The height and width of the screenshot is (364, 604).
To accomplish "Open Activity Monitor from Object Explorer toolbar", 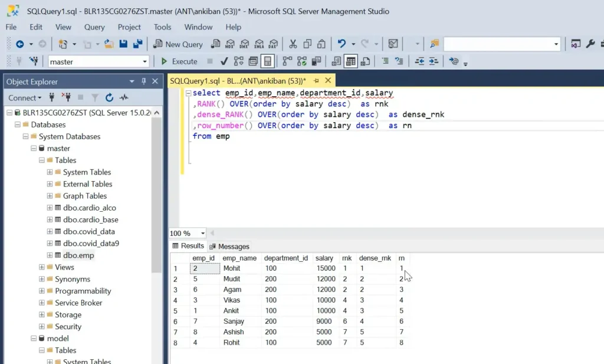I will coord(123,98).
